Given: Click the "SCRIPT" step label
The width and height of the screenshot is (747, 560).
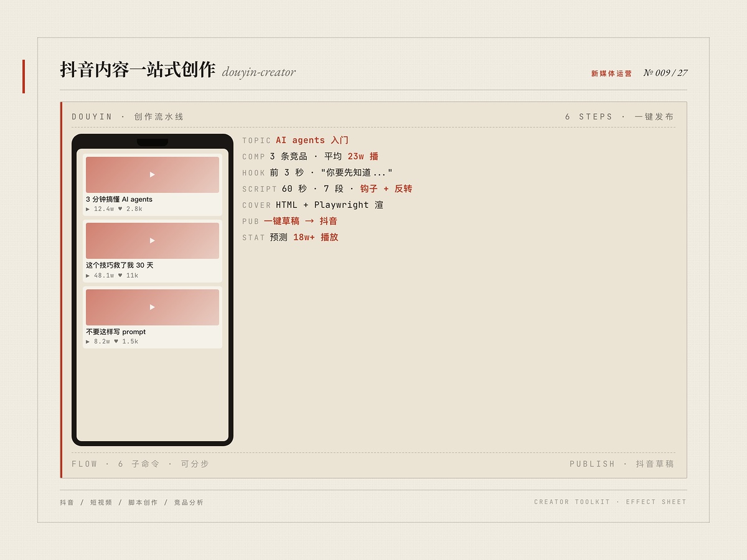Looking at the screenshot, I should pos(260,189).
